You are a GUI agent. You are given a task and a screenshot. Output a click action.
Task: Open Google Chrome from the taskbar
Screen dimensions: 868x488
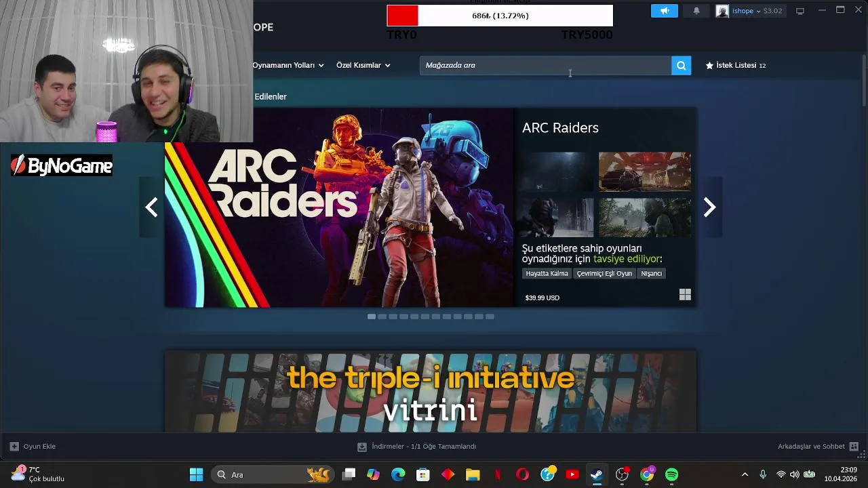tap(647, 474)
